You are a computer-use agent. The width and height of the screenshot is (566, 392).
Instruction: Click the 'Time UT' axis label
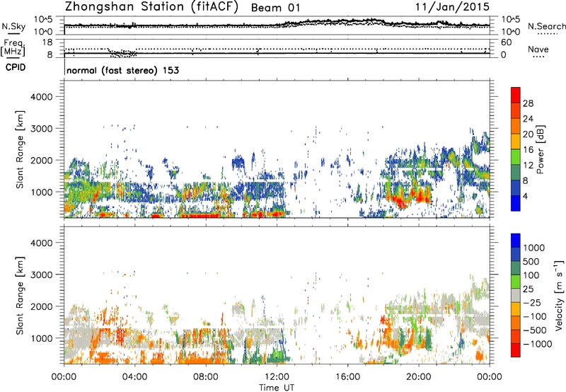277,388
